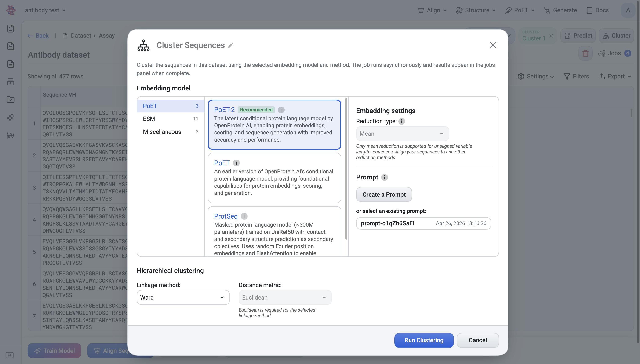Click the Assay breadcrumb

107,36
